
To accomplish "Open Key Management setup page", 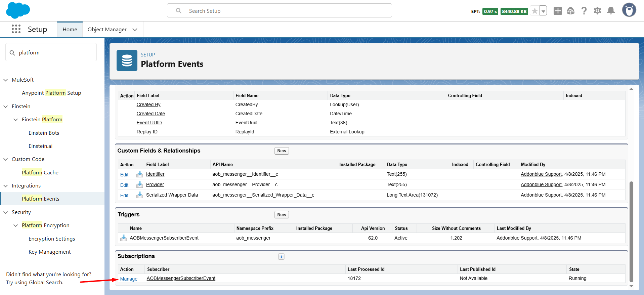I will coord(49,252).
